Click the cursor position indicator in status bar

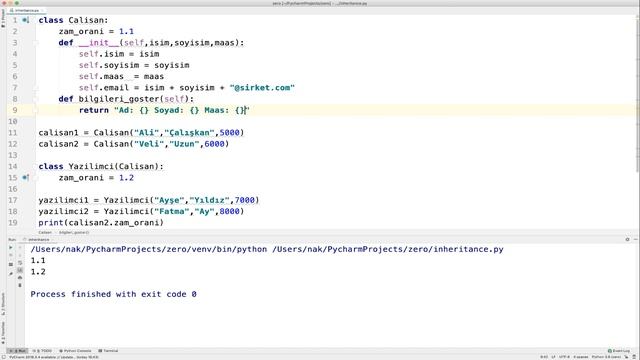[x=544, y=357]
